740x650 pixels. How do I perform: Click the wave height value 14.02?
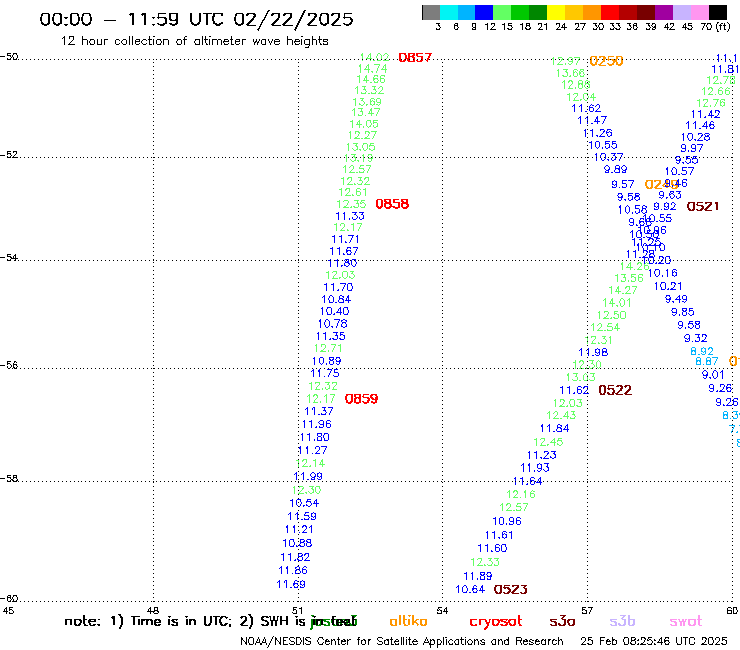point(374,57)
